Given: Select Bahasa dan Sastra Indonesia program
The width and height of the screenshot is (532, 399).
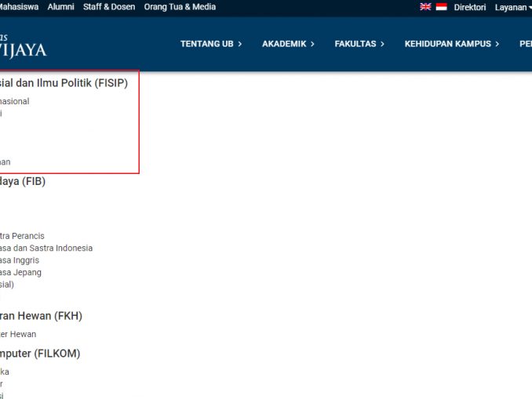Looking at the screenshot, I should click(x=46, y=248).
